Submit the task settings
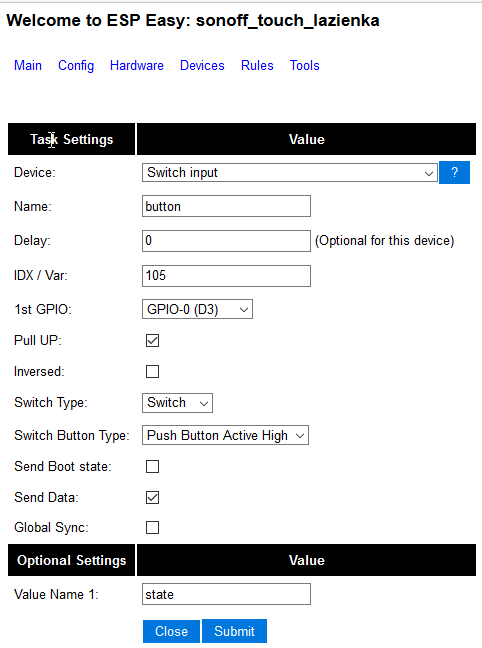This screenshot has width=482, height=648. click(x=234, y=631)
